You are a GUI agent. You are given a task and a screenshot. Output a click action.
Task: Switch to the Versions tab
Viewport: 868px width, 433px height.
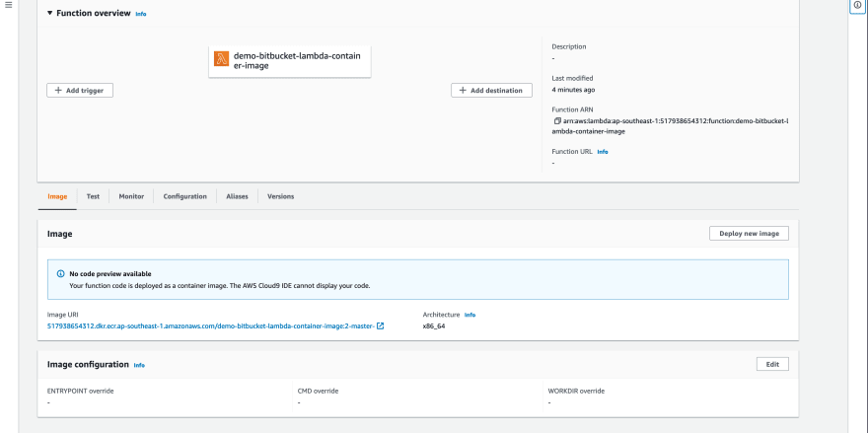pyautogui.click(x=281, y=196)
